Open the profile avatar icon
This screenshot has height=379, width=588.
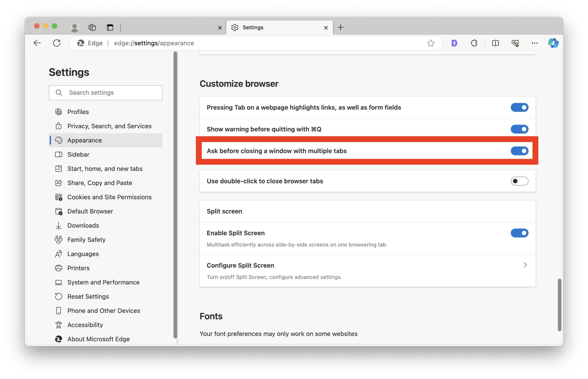tap(74, 27)
